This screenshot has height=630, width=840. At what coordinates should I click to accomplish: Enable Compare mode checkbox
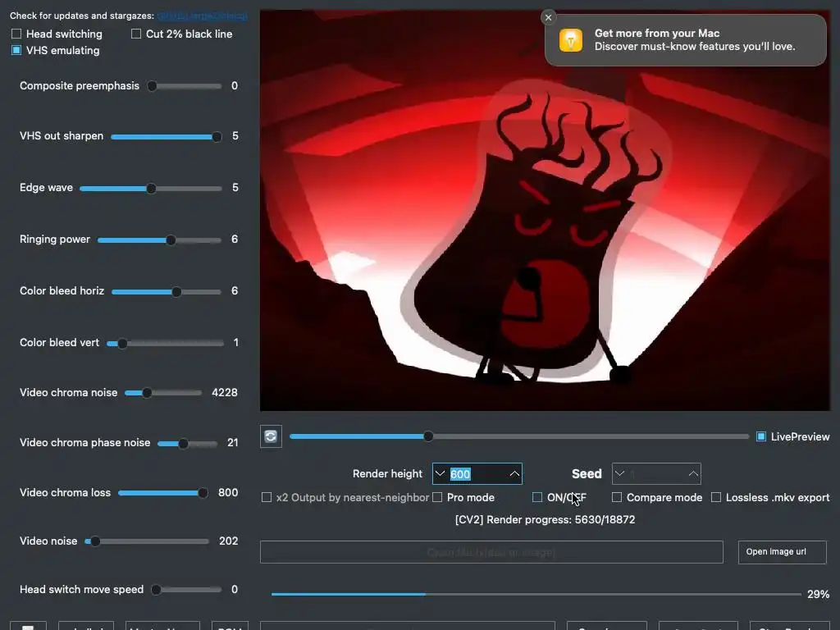617,498
